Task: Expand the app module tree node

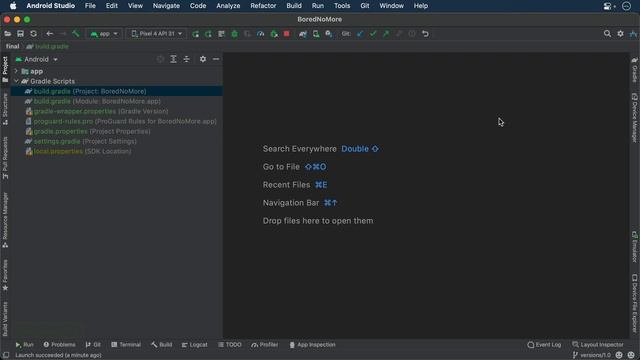Action: click(x=16, y=71)
